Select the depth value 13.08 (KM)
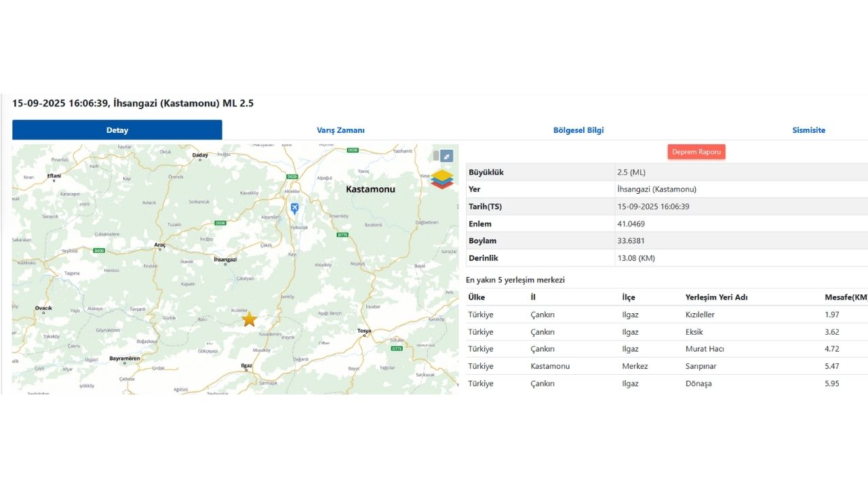Screen dimensions: 868x488 [636, 258]
